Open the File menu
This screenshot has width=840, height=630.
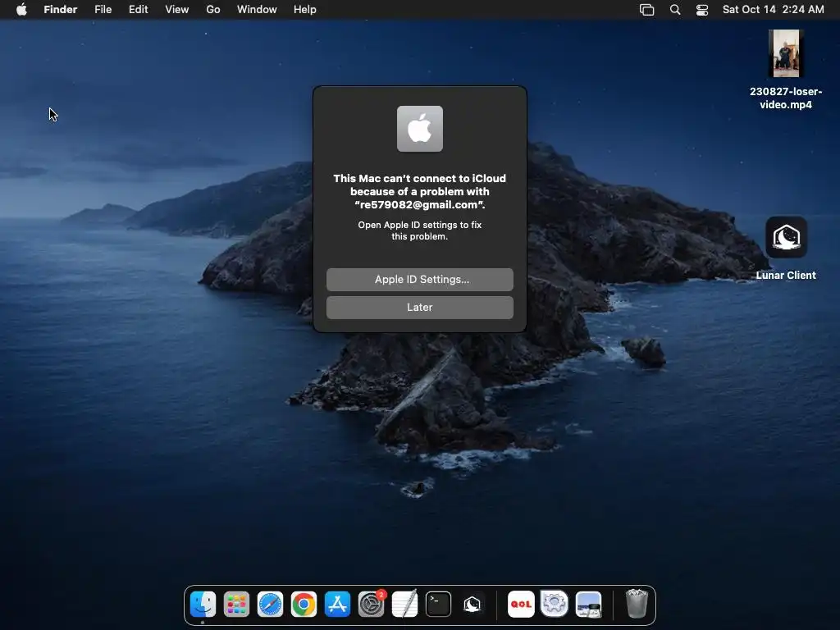103,10
